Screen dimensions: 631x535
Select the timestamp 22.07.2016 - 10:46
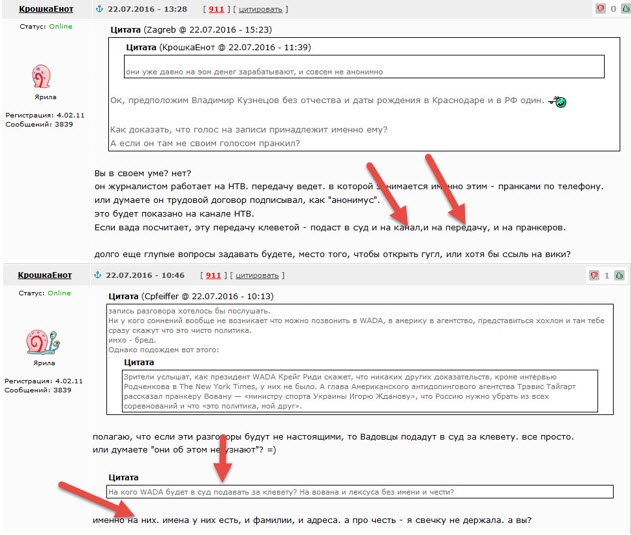tap(145, 275)
